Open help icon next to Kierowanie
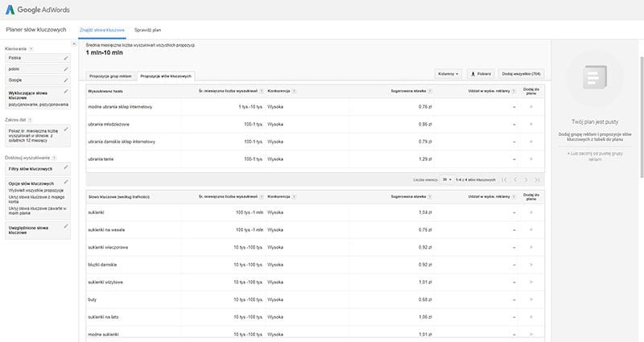The image size is (644, 342). click(x=31, y=49)
